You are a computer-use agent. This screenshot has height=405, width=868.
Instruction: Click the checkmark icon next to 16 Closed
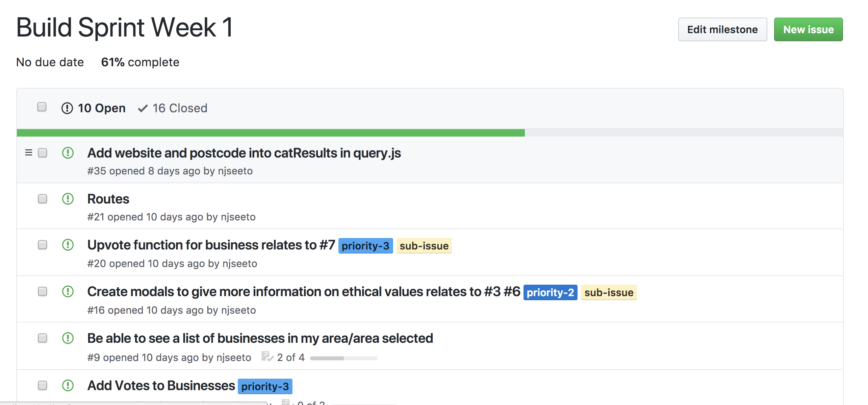tap(143, 109)
